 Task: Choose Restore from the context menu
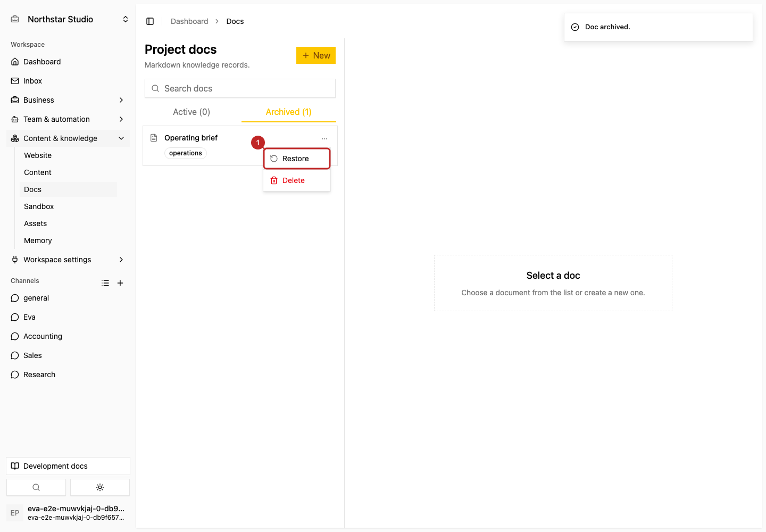(297, 159)
